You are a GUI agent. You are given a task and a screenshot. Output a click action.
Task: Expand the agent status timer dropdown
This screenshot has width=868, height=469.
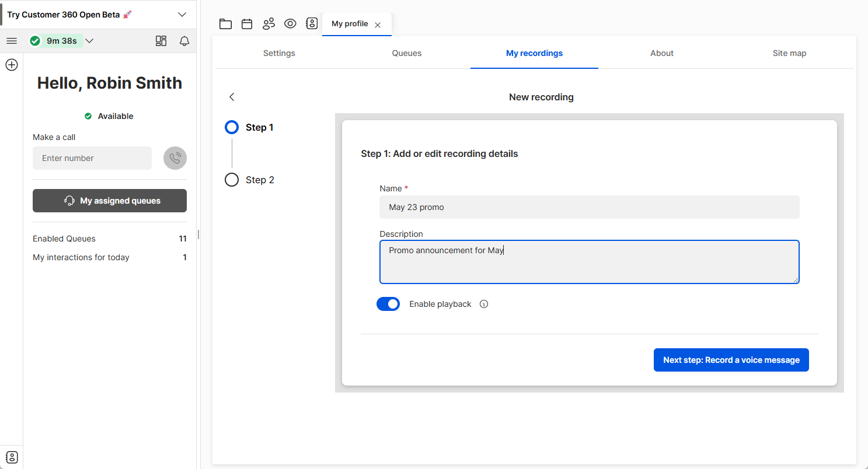click(x=89, y=41)
